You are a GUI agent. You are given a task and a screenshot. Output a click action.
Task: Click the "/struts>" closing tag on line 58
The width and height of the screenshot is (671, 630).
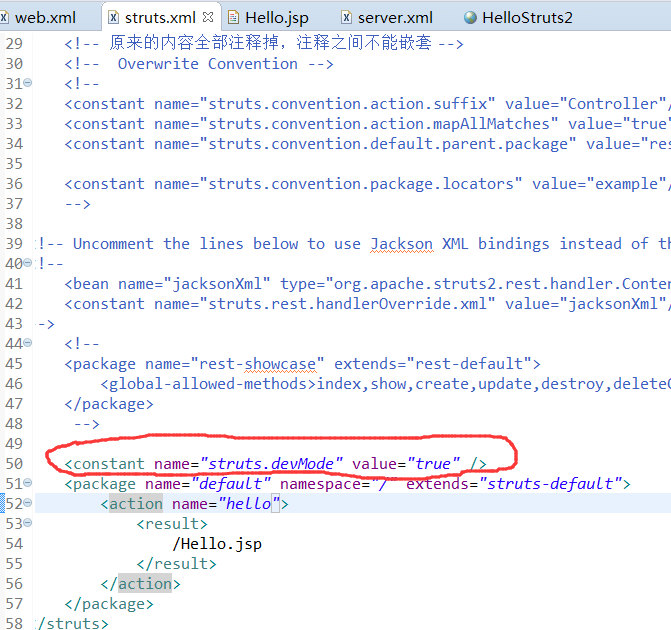73,623
